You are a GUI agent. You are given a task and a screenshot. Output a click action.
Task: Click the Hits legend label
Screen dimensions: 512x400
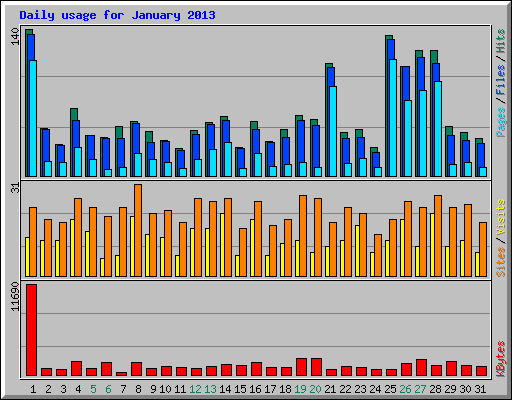point(501,41)
